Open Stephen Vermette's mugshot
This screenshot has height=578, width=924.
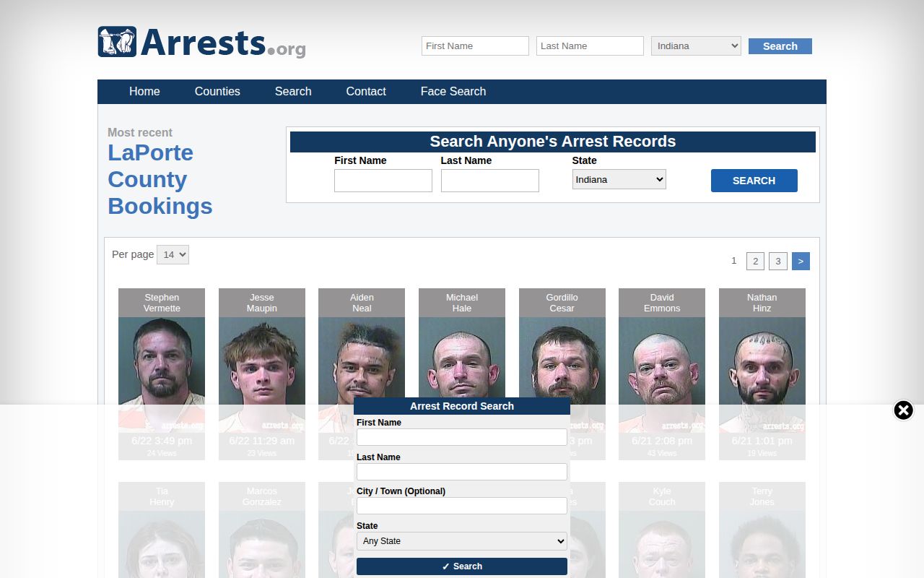pyautogui.click(x=162, y=374)
